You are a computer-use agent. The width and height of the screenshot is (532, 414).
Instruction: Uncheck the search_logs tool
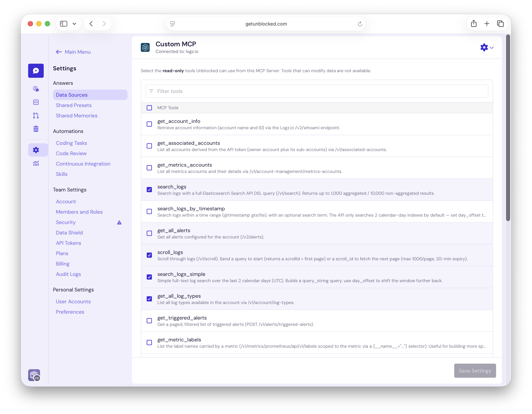(x=149, y=189)
